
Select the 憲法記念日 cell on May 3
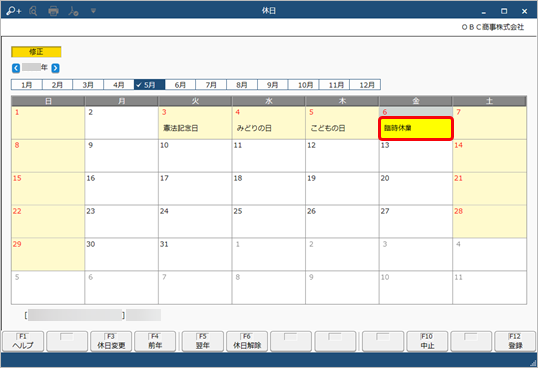pos(195,123)
